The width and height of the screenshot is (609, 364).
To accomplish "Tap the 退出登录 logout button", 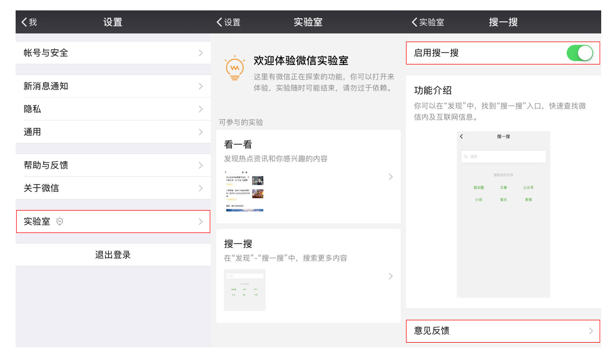I will [x=113, y=255].
